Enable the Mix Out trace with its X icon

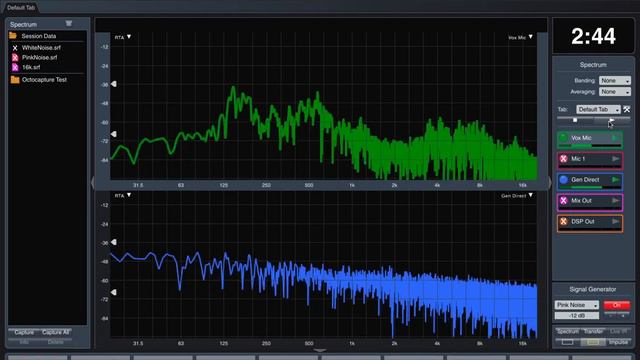point(564,200)
